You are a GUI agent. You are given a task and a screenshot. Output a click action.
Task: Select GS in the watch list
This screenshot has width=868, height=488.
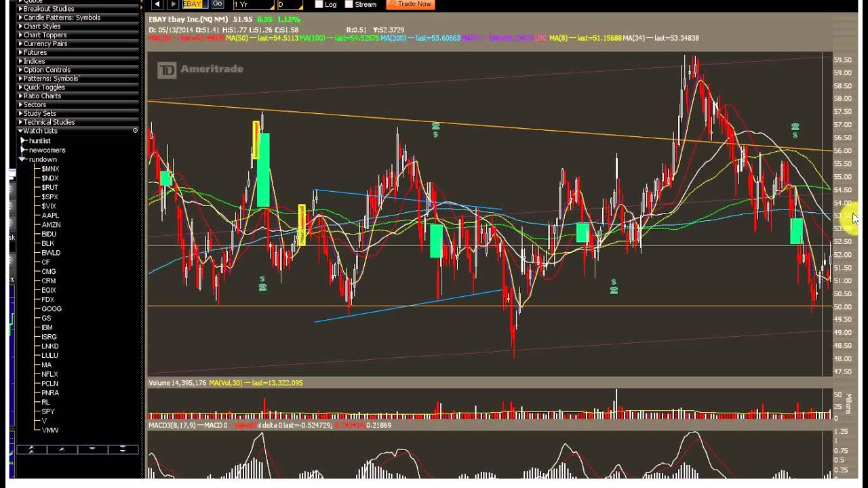tap(46, 318)
